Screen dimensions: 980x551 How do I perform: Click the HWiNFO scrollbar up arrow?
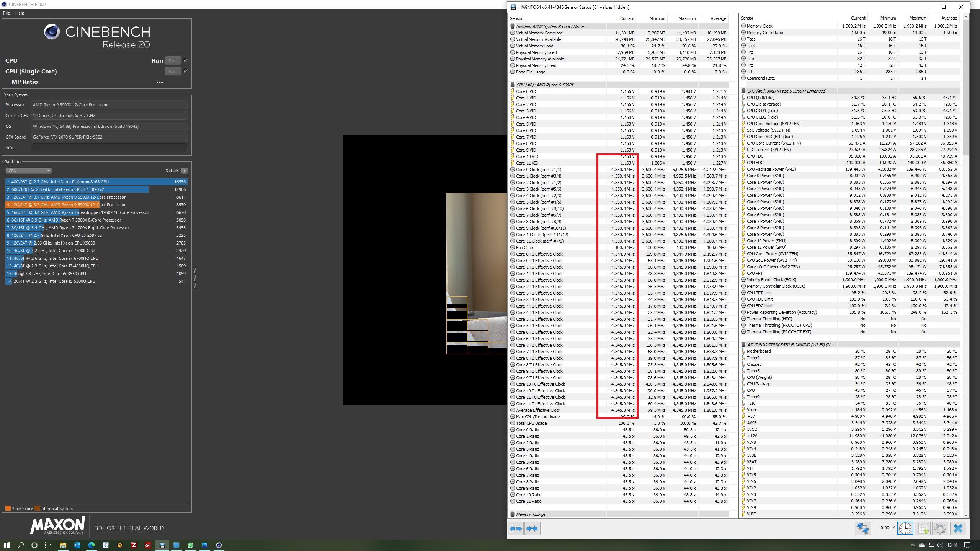click(x=966, y=16)
